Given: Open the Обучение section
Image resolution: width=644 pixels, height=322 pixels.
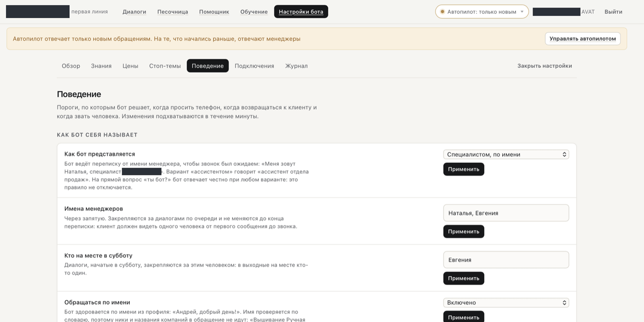Looking at the screenshot, I should tap(254, 12).
